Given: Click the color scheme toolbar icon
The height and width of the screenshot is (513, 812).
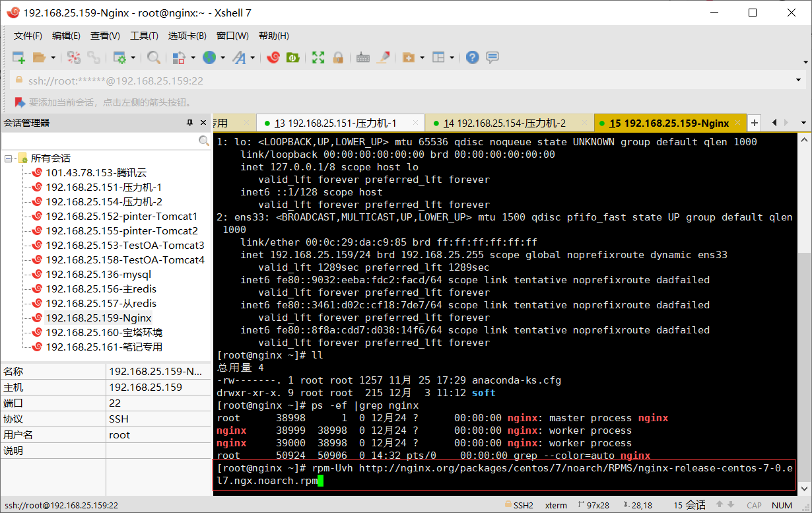Looking at the screenshot, I should click(179, 57).
